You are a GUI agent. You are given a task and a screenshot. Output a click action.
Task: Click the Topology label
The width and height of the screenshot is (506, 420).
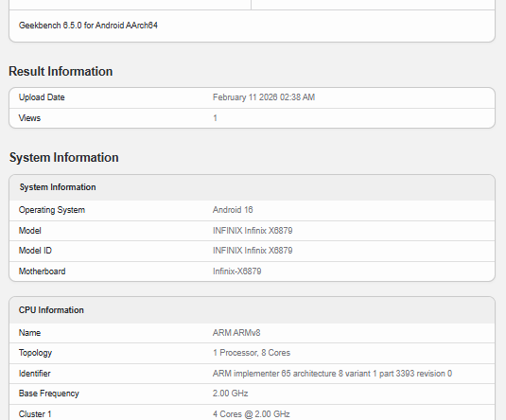click(35, 353)
